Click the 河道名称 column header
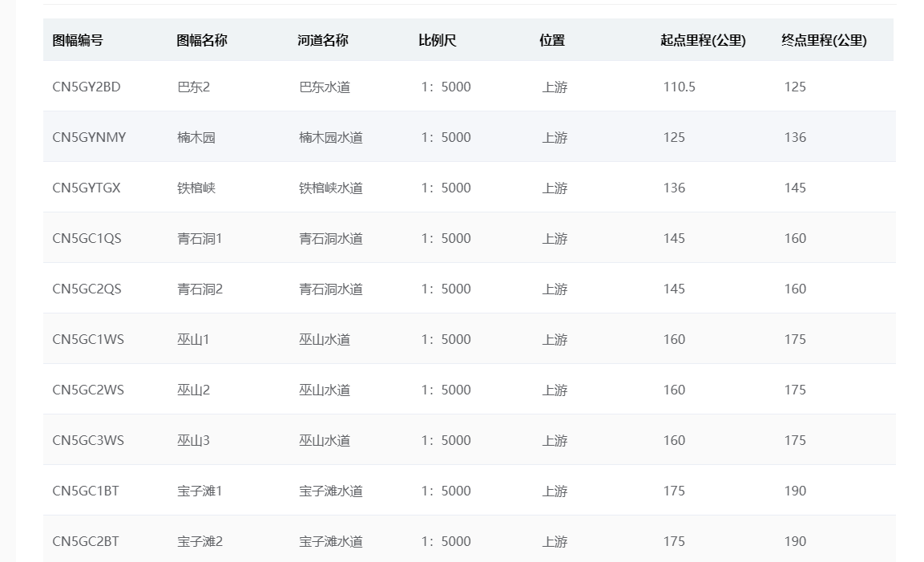 (x=323, y=40)
